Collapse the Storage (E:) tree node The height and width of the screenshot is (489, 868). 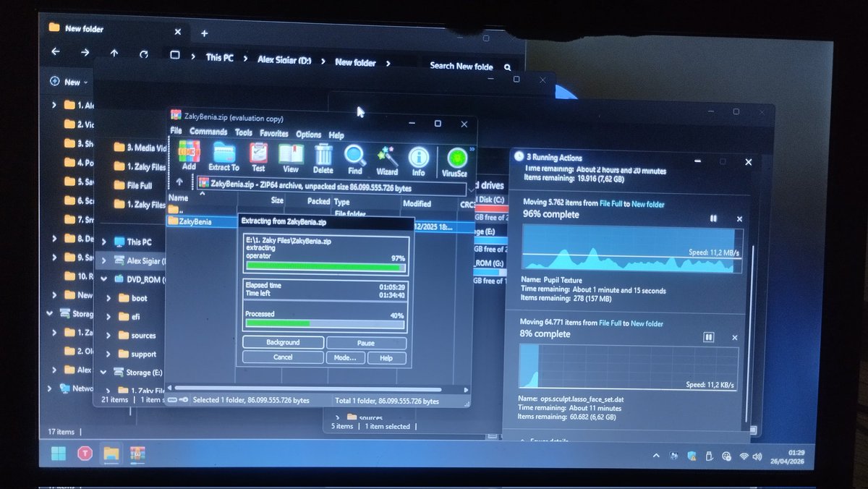(103, 373)
